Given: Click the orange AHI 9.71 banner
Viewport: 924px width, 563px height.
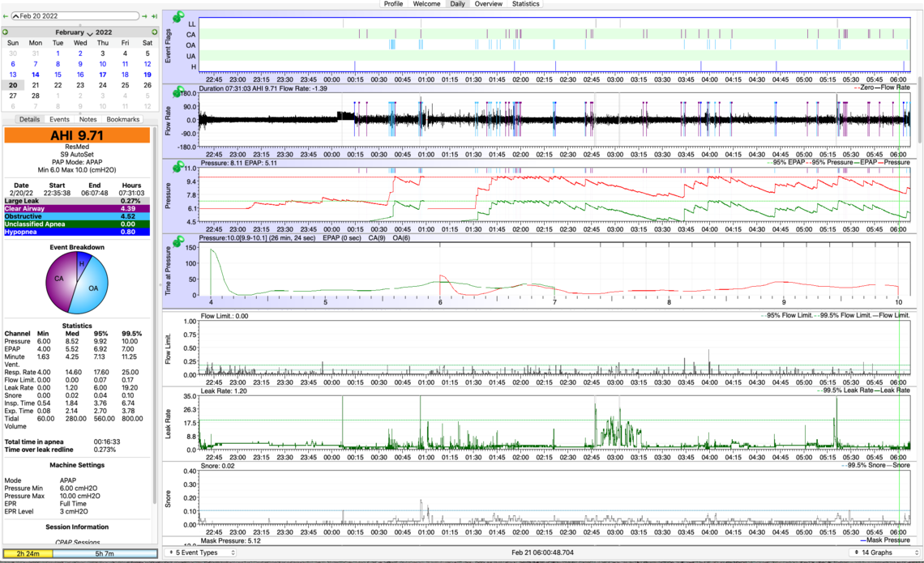Looking at the screenshot, I should 77,135.
